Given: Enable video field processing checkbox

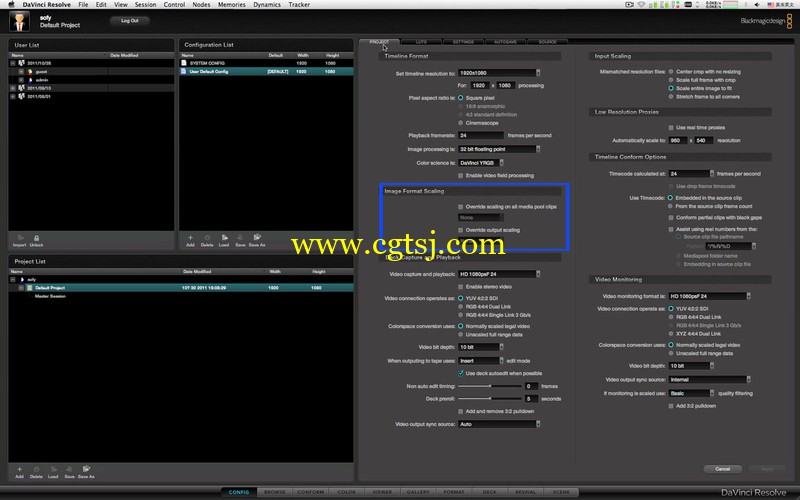Looking at the screenshot, I should 461,176.
